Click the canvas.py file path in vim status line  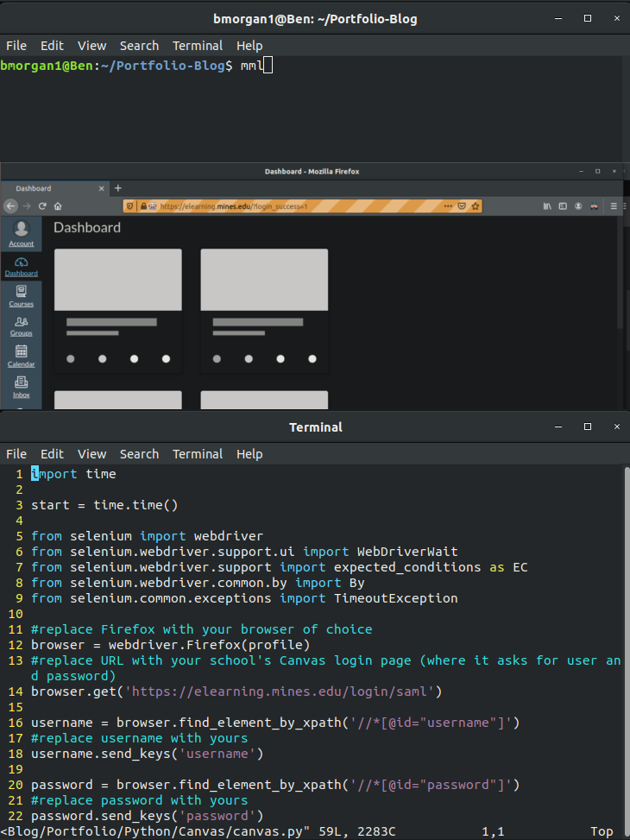point(155,832)
